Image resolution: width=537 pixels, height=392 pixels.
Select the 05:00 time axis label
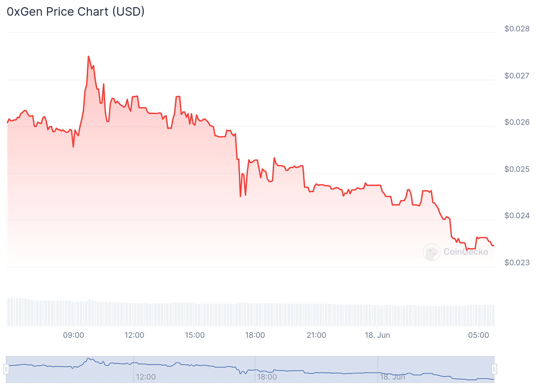(479, 335)
